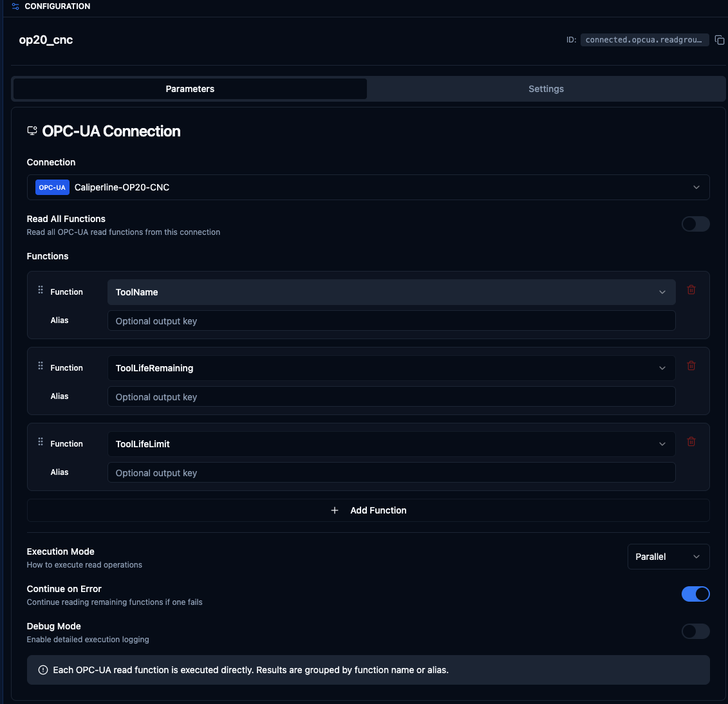Click the ToolName alias input field
The width and height of the screenshot is (728, 704).
391,321
